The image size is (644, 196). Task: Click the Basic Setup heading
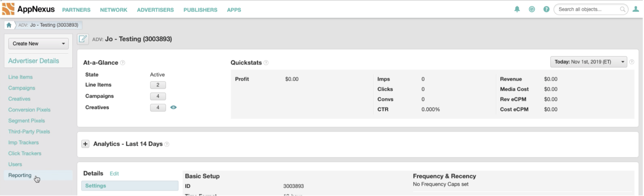pyautogui.click(x=202, y=176)
